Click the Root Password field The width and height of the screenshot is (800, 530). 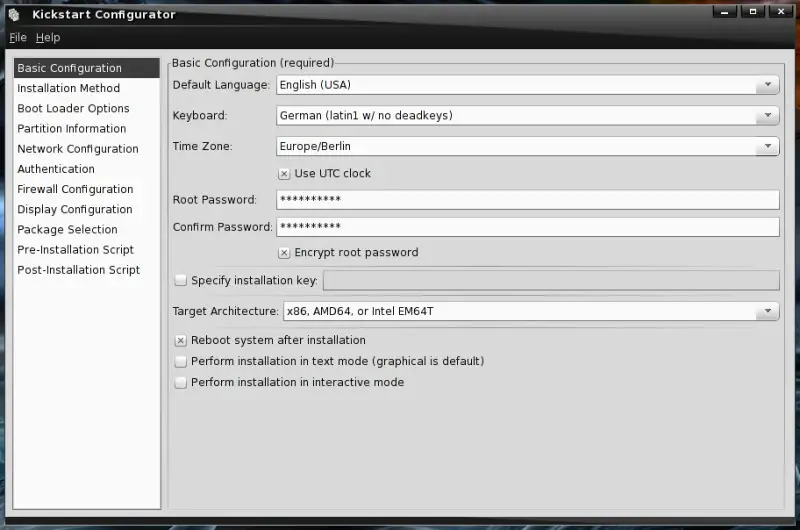click(x=528, y=199)
